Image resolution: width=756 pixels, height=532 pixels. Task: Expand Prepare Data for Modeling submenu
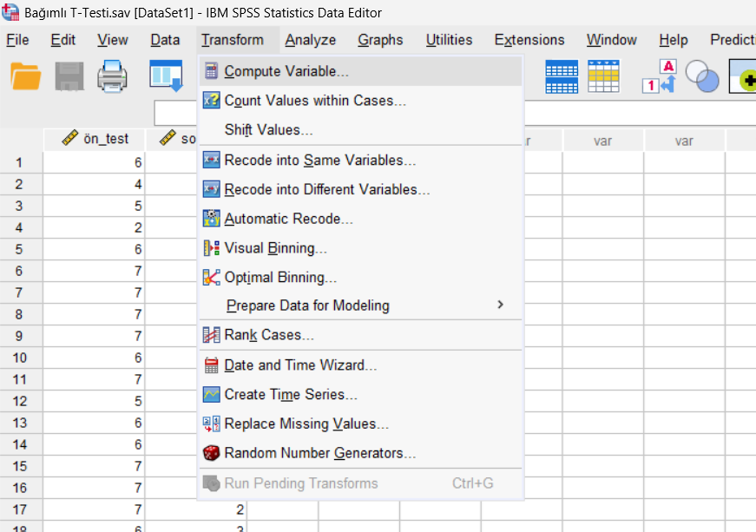point(307,305)
